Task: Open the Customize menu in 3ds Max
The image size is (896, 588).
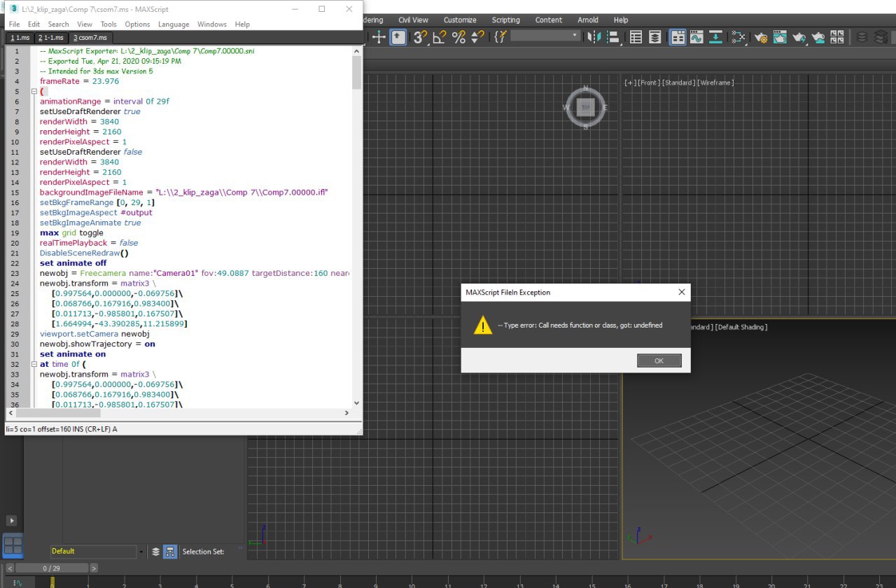Action: click(460, 20)
